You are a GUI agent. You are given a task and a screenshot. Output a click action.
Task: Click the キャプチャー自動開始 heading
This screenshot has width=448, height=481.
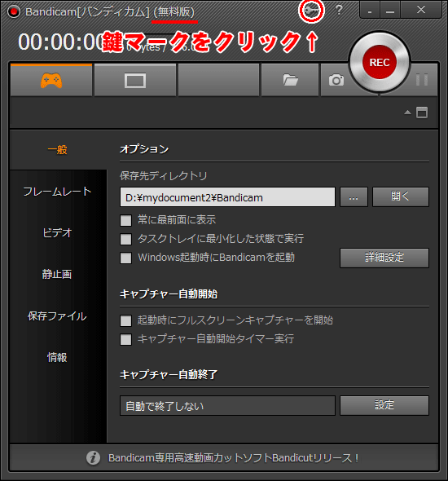[169, 294]
